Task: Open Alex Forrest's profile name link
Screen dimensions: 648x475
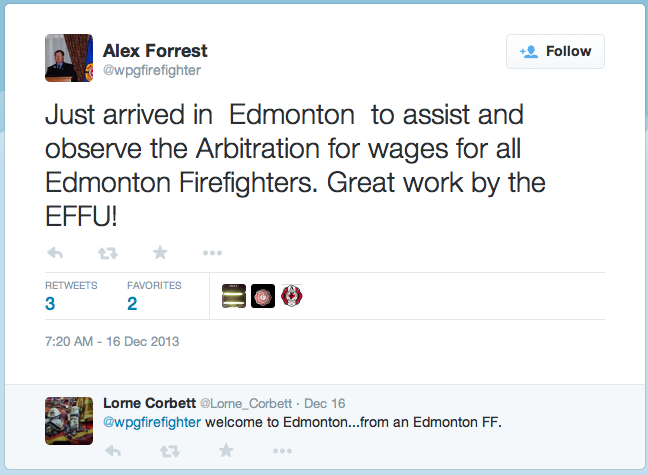Action: 155,51
